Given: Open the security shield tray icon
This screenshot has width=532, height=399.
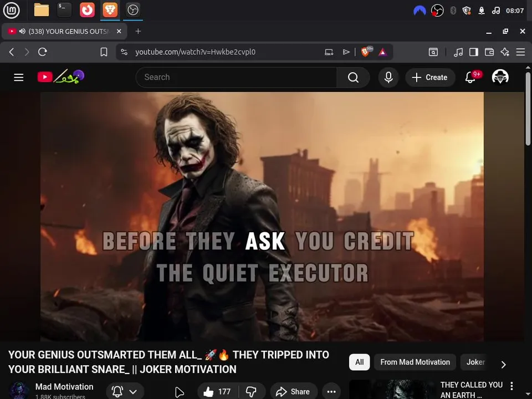Looking at the screenshot, I should coord(467,11).
